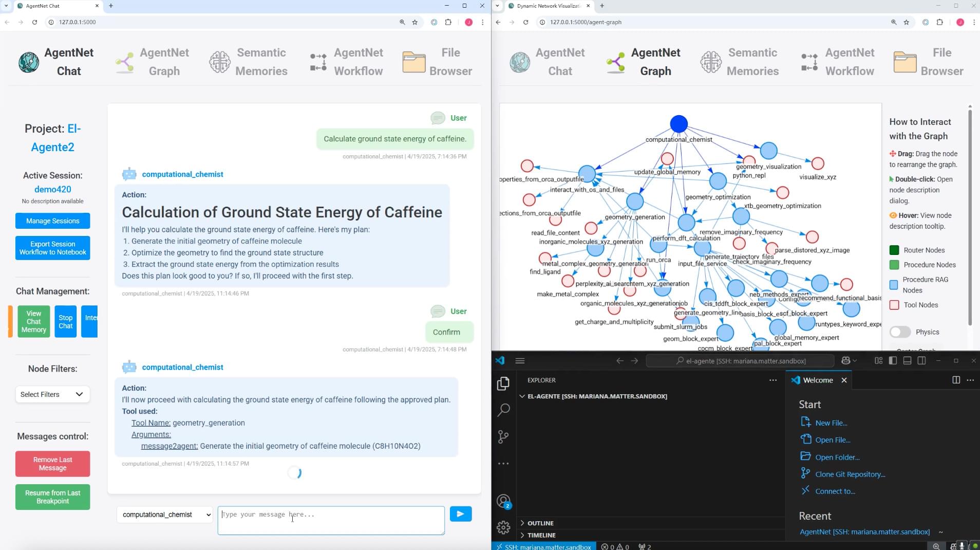Click the VS Code split editor icon
Image resolution: width=980 pixels, height=550 pixels.
(x=956, y=380)
